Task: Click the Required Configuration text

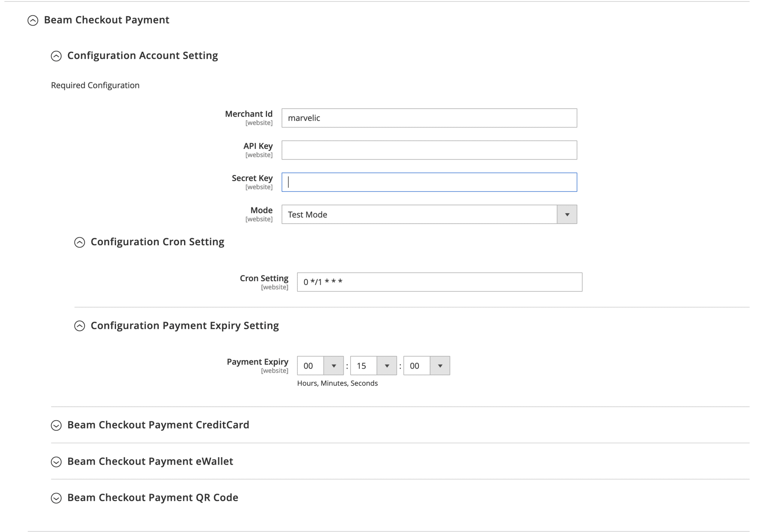Action: click(95, 85)
